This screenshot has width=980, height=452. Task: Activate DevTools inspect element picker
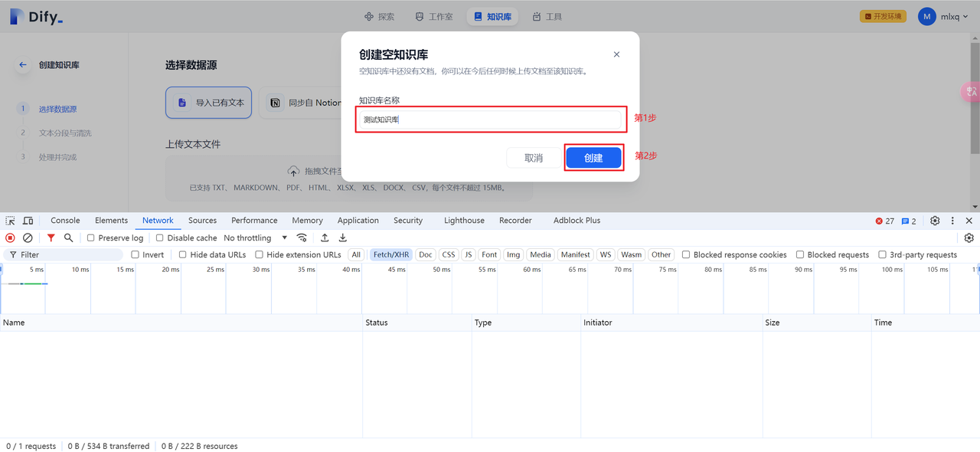pos(11,221)
